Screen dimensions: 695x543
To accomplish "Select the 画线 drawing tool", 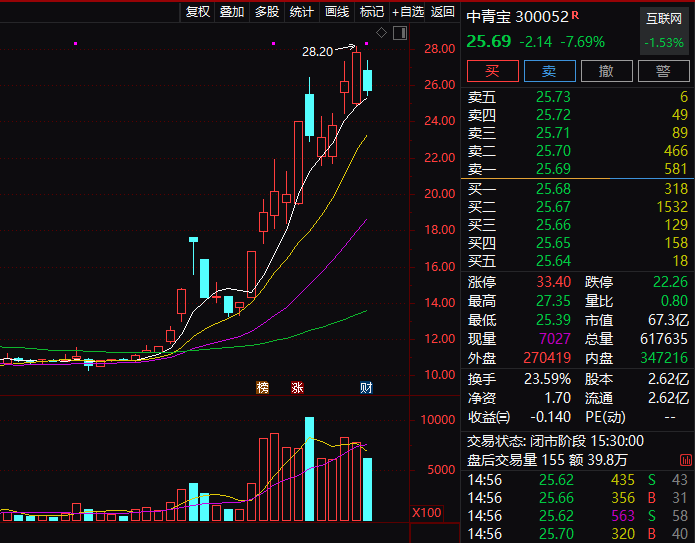I will click(x=337, y=12).
